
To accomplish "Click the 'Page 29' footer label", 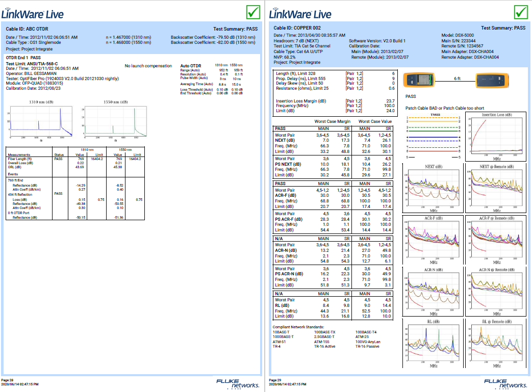I will click(275, 380).
